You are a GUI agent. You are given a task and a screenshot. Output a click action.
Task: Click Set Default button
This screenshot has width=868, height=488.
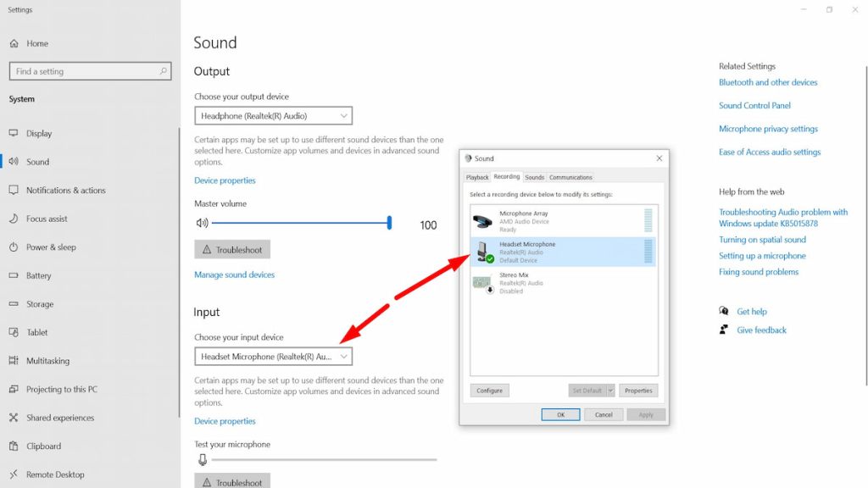(x=587, y=391)
